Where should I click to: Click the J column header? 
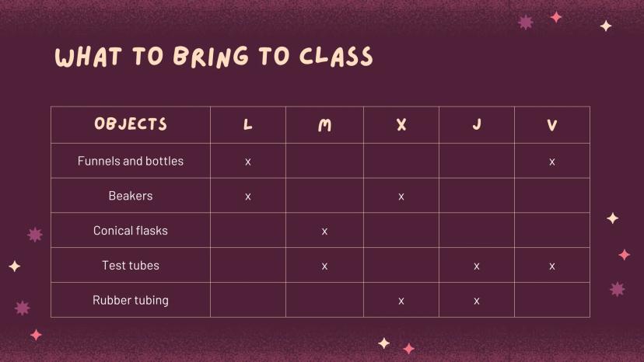[477, 124]
